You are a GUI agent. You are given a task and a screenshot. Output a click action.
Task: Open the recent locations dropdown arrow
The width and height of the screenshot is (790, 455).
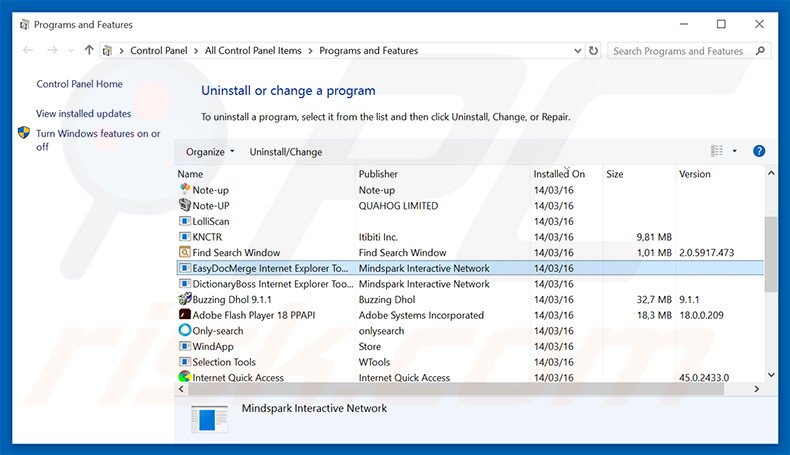[x=71, y=50]
